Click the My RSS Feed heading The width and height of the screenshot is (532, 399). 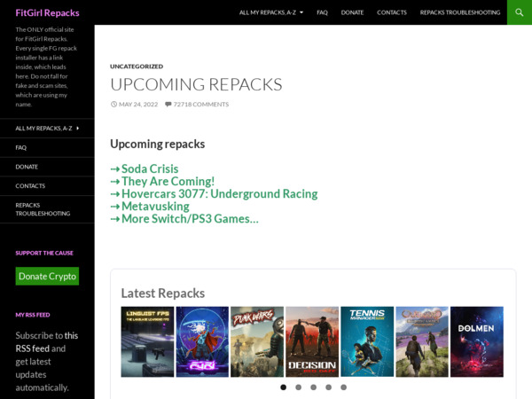(x=33, y=315)
